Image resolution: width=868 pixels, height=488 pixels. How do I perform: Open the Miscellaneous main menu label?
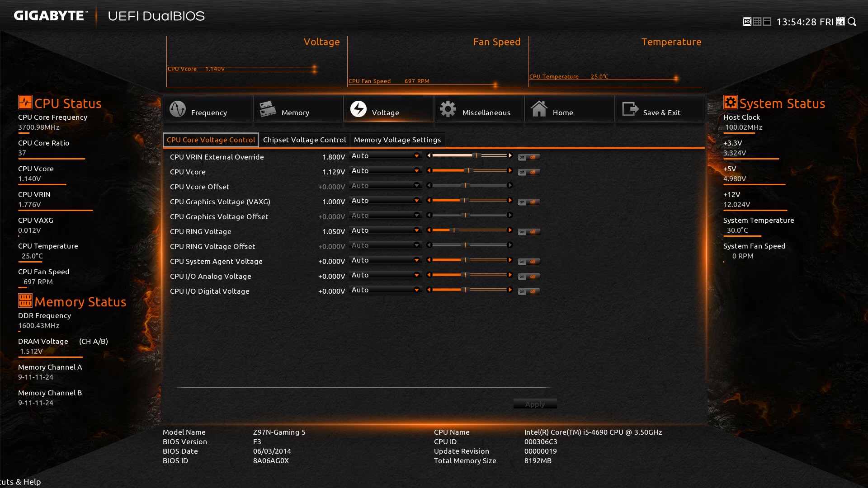(486, 113)
